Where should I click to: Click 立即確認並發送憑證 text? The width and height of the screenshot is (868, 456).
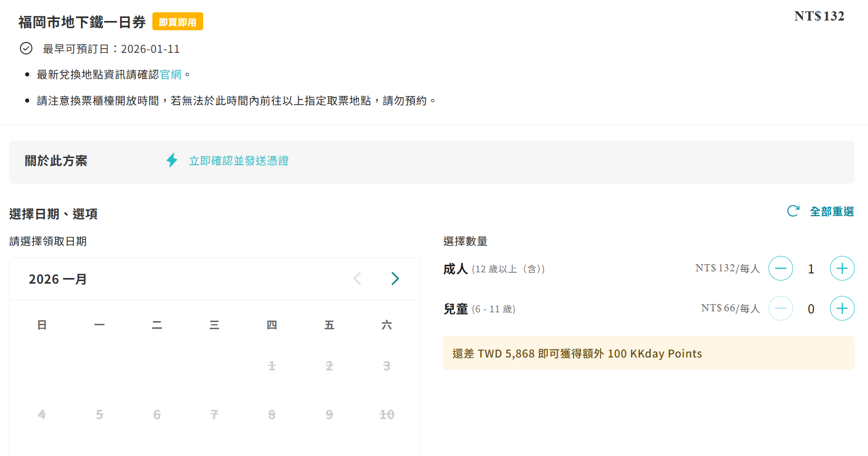coord(239,161)
